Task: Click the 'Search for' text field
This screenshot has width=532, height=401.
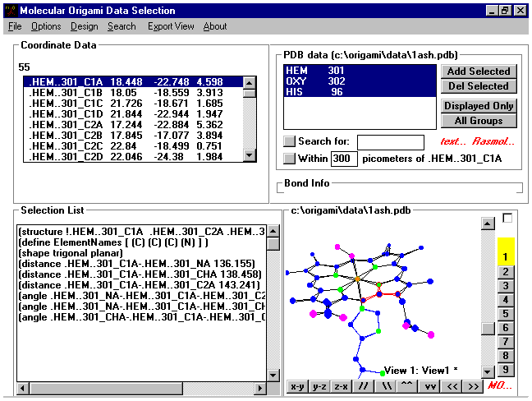Action: pos(390,142)
